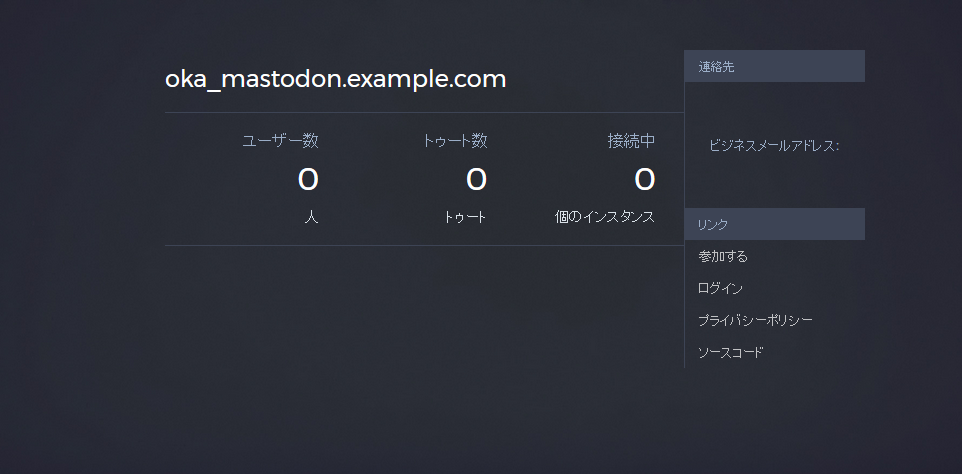Open the プライバシーポリシー link

(755, 321)
